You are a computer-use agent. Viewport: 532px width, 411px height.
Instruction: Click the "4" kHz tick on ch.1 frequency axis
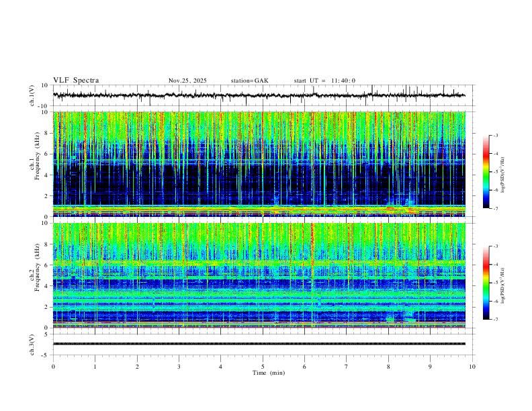point(46,175)
